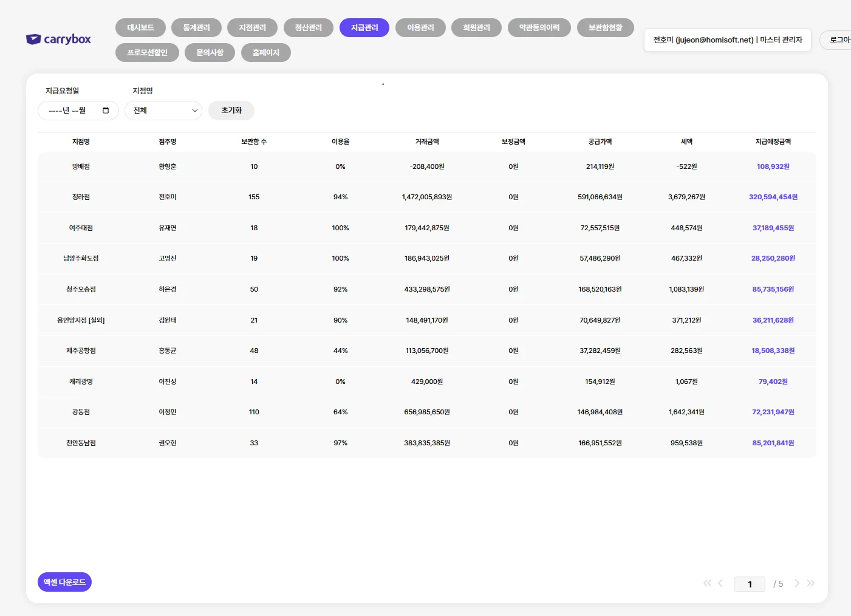Click the carrybox logo
Screen dimensions: 851x616
coord(58,39)
